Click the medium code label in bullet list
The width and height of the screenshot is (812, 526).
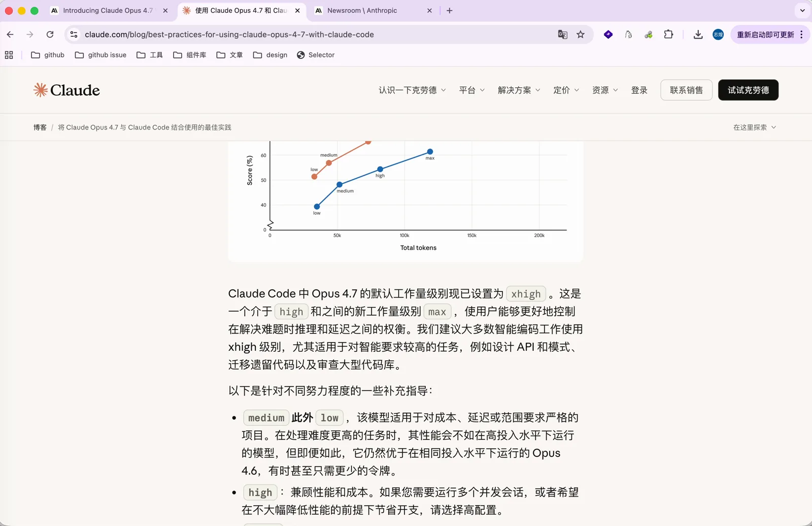point(266,418)
